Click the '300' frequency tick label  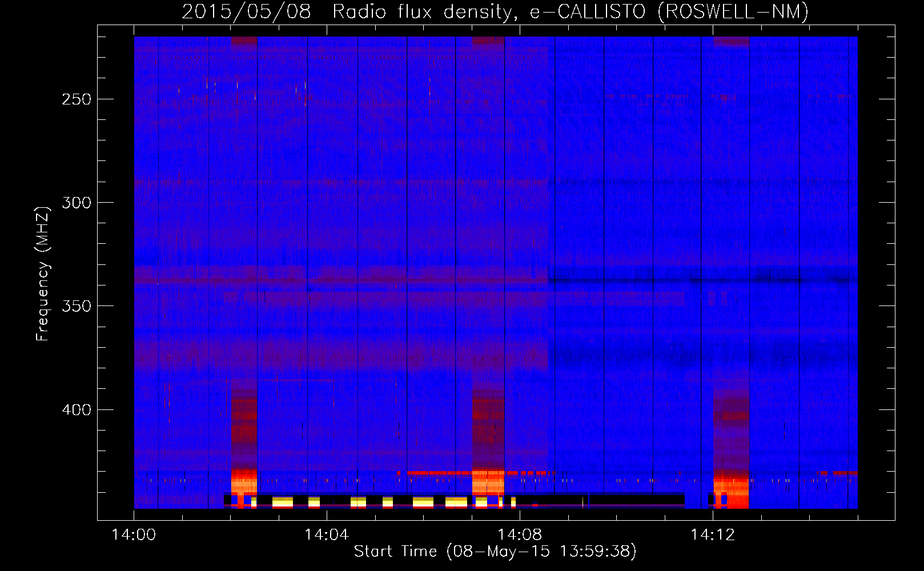pos(77,203)
